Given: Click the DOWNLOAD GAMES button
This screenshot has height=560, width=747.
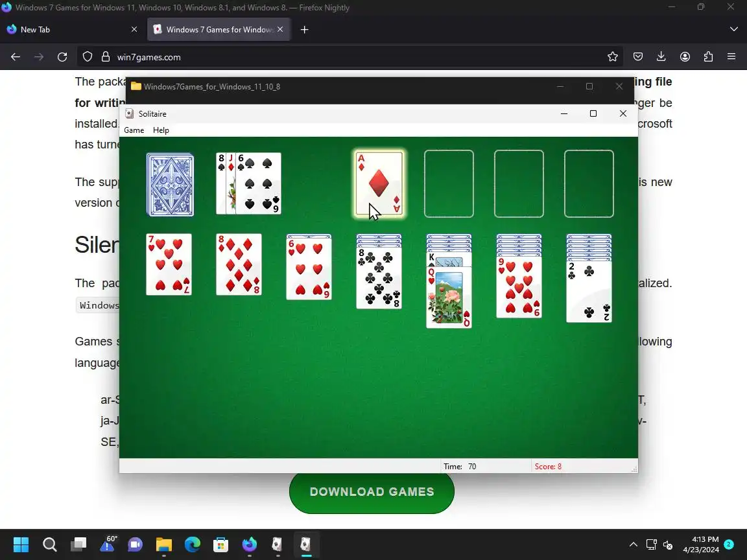Looking at the screenshot, I should coord(372,492).
